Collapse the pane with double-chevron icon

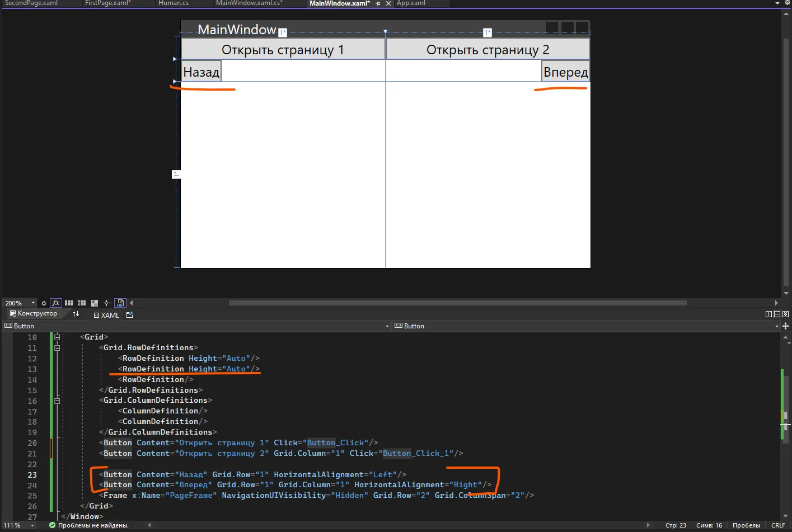(x=785, y=314)
